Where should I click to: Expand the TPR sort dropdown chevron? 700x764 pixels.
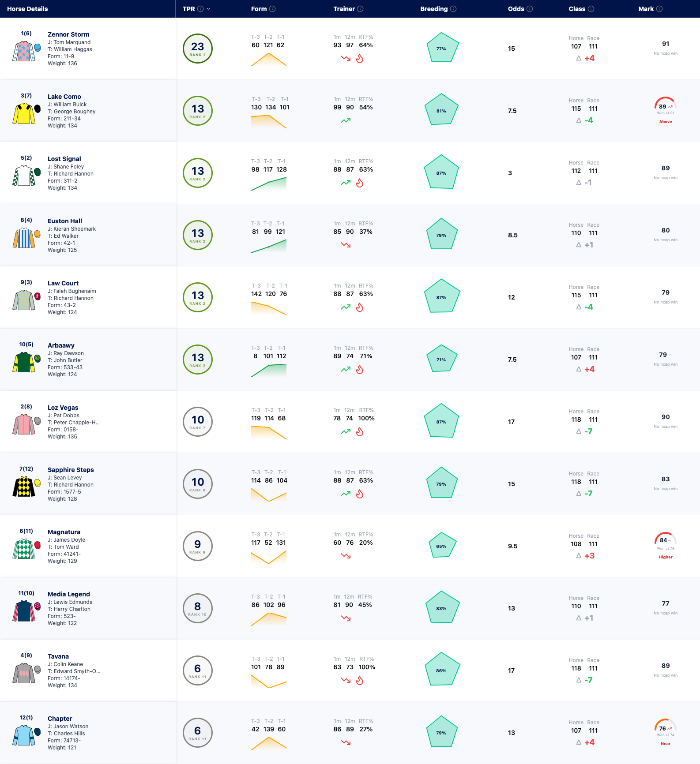(x=208, y=9)
